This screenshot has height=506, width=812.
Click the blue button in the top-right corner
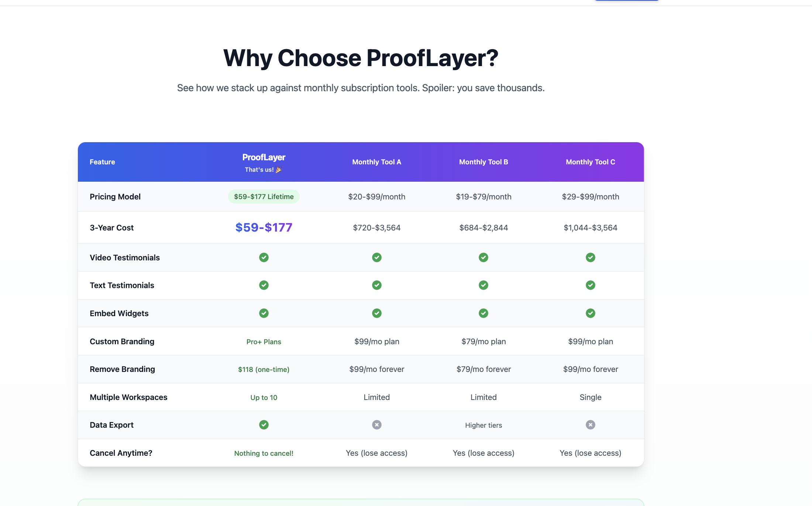[626, 1]
